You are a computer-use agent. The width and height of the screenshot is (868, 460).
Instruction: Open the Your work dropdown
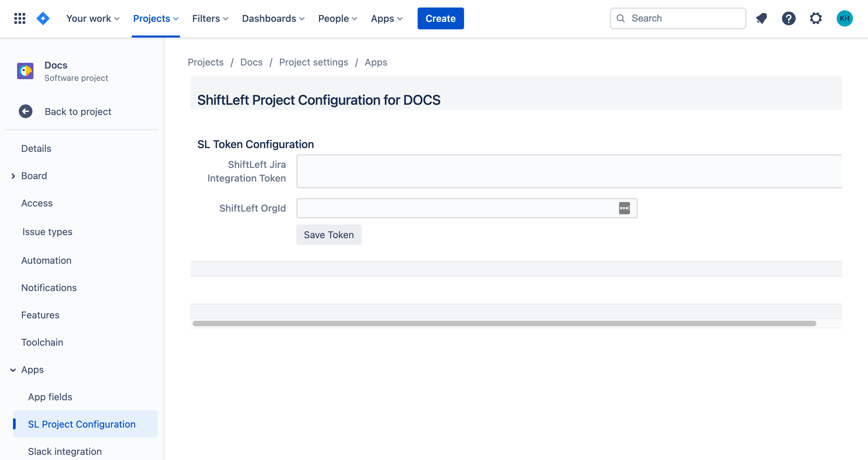tap(93, 18)
